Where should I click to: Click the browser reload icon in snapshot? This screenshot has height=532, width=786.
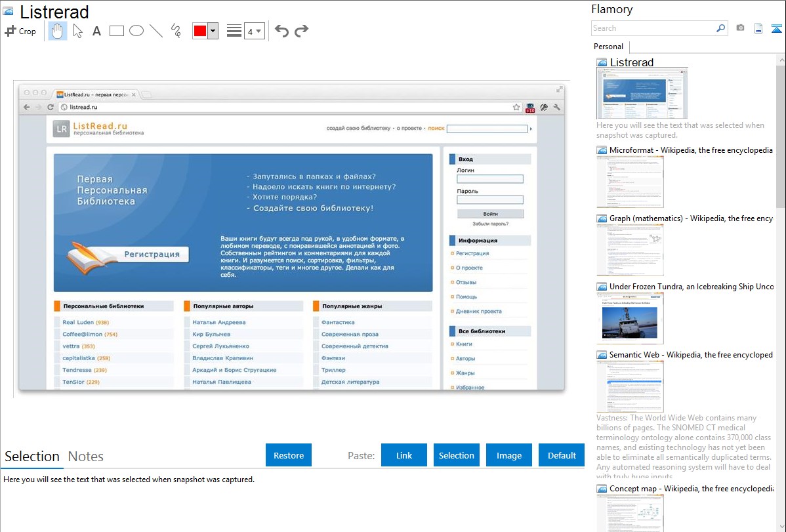[51, 108]
